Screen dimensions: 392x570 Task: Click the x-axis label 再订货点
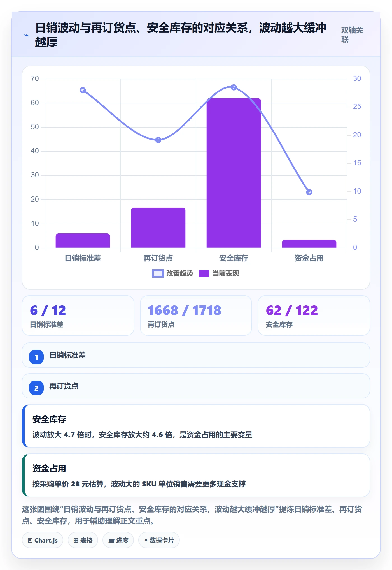point(158,258)
